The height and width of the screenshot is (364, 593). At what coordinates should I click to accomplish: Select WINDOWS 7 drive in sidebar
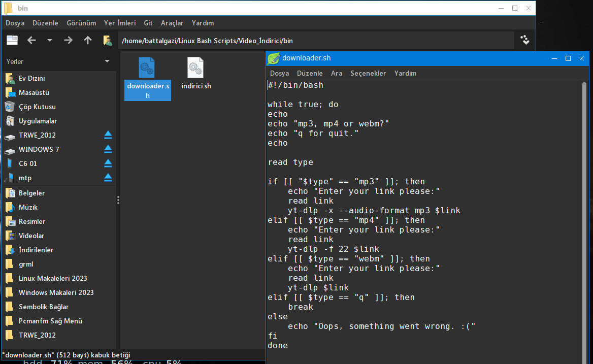tap(39, 149)
